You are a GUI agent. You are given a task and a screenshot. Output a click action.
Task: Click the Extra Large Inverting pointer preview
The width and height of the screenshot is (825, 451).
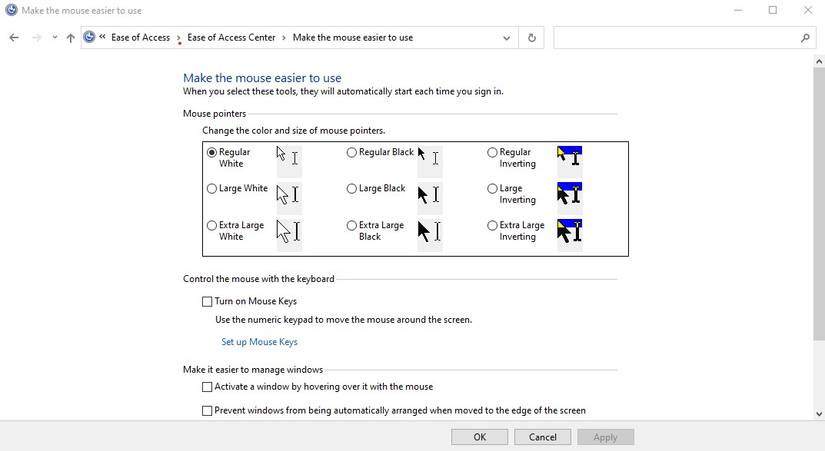pyautogui.click(x=569, y=231)
